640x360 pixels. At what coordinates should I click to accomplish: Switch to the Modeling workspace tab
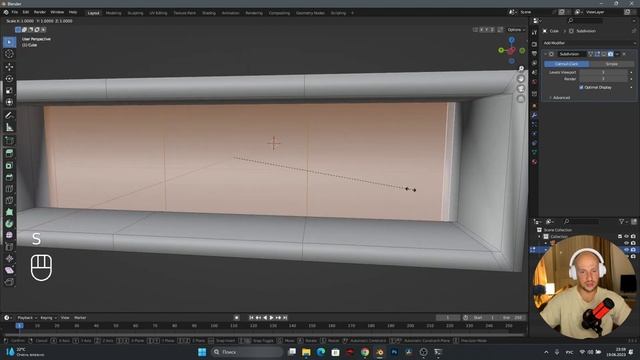point(113,13)
